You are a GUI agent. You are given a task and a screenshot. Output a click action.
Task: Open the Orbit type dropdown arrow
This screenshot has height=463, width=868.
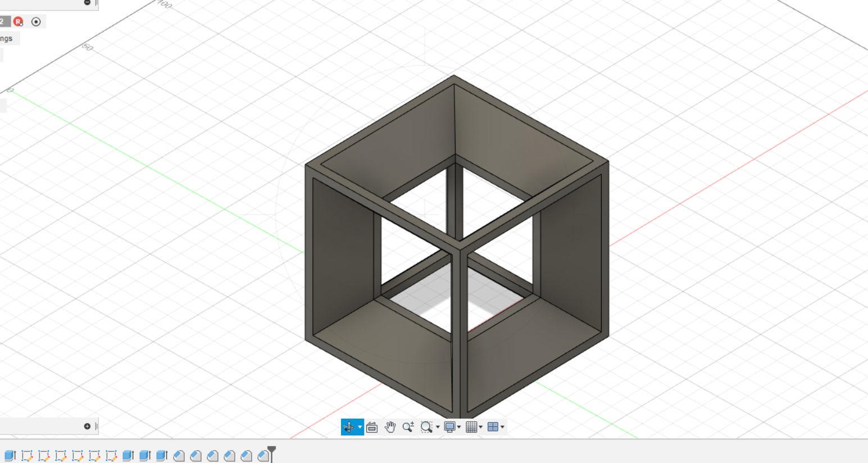(360, 427)
